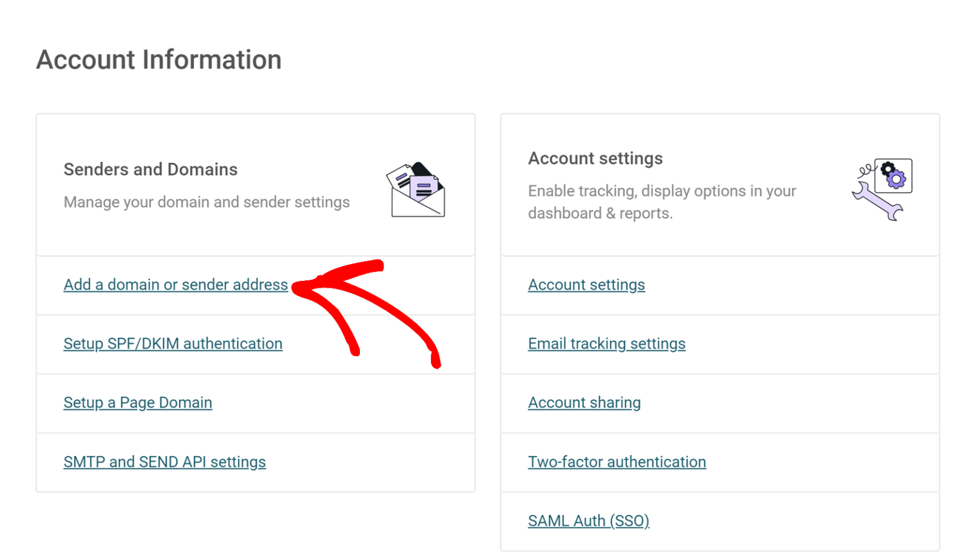Click the gear-in-frame icon on Account settings card
This screenshot has height=560, width=955.
pyautogui.click(x=893, y=177)
